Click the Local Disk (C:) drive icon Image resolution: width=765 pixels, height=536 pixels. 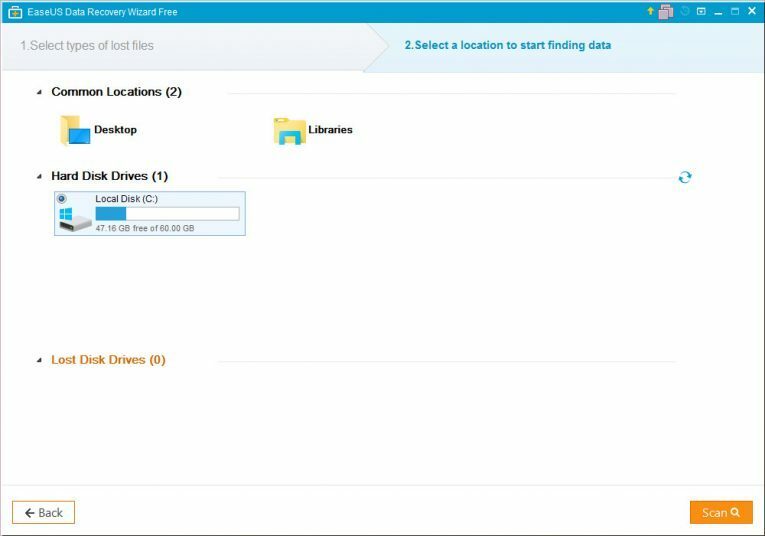pyautogui.click(x=75, y=219)
